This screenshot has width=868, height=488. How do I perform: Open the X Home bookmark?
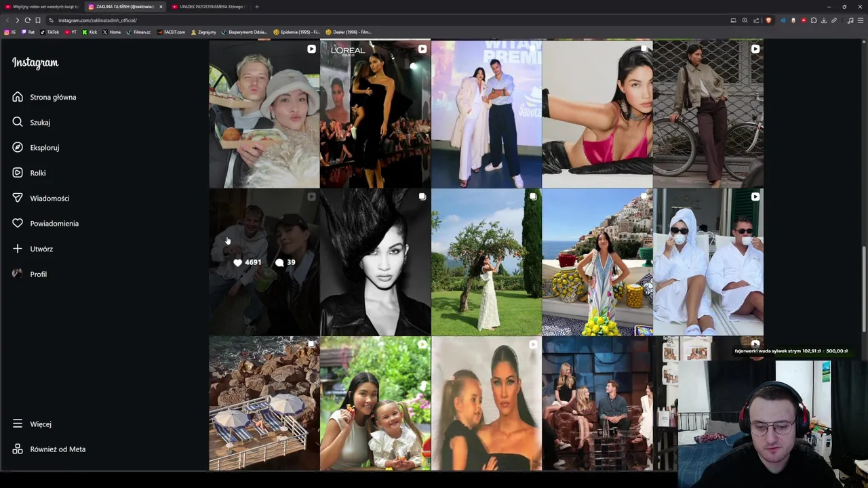[112, 32]
